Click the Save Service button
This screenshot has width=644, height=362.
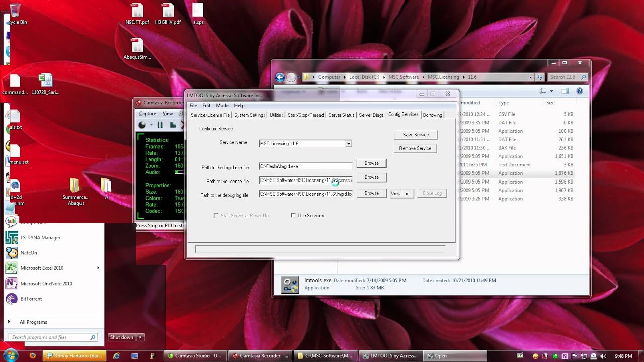(x=416, y=135)
